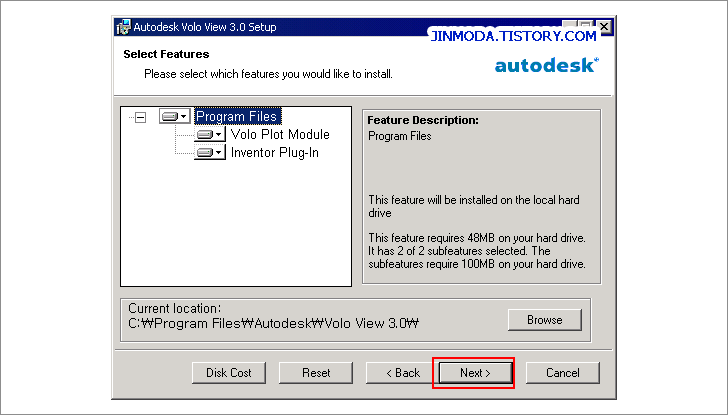This screenshot has width=728, height=415.
Task: Open the Disk Cost dialog
Action: [229, 373]
